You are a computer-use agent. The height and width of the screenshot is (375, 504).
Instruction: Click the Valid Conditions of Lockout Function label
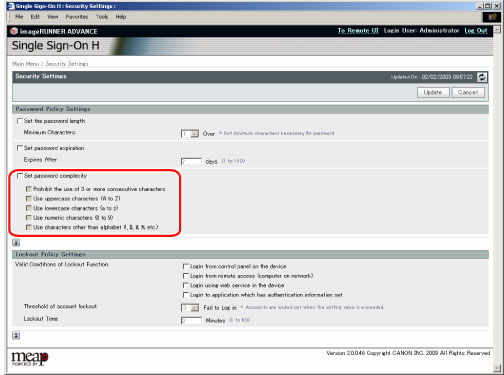pos(62,264)
